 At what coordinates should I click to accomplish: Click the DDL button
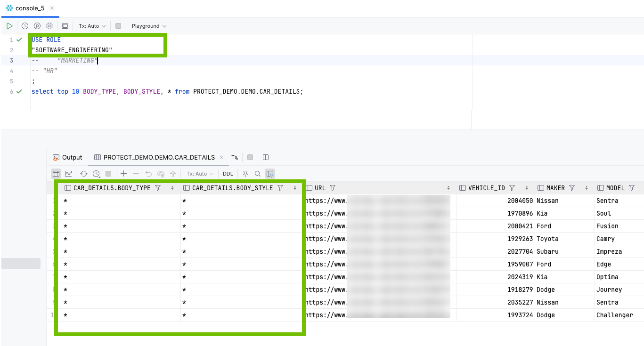[x=228, y=174]
